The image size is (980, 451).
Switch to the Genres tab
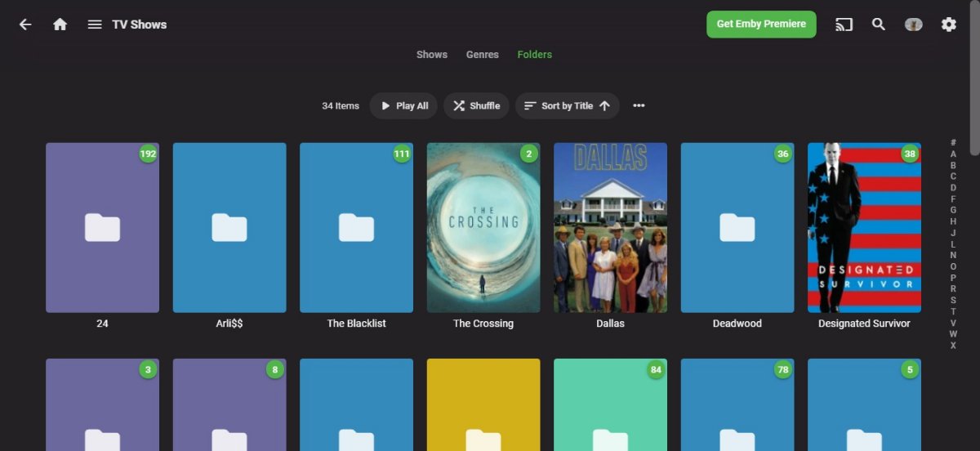(x=483, y=55)
